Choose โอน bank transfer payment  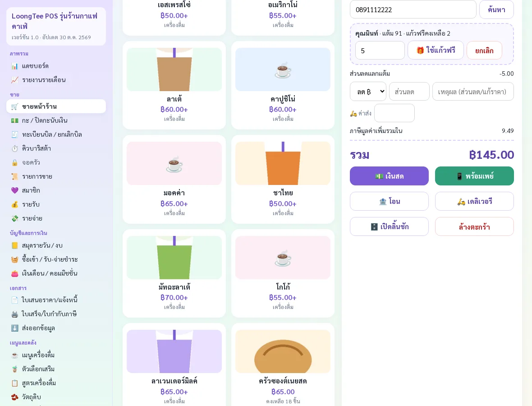[389, 201]
